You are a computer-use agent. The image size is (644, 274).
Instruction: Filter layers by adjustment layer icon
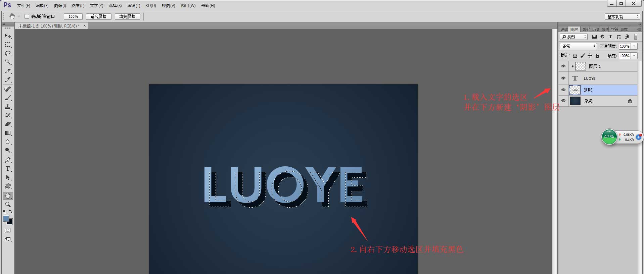(x=602, y=37)
